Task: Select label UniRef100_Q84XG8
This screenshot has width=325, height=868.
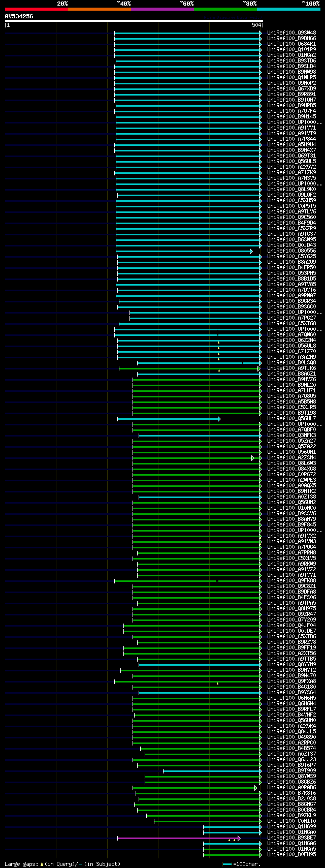Action: (x=291, y=469)
